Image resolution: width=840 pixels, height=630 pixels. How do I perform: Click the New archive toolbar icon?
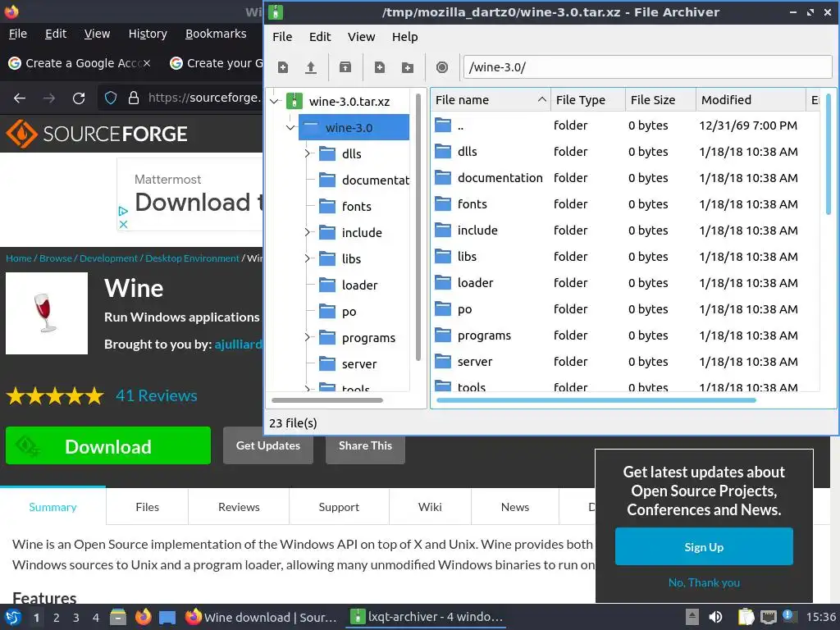tap(283, 67)
